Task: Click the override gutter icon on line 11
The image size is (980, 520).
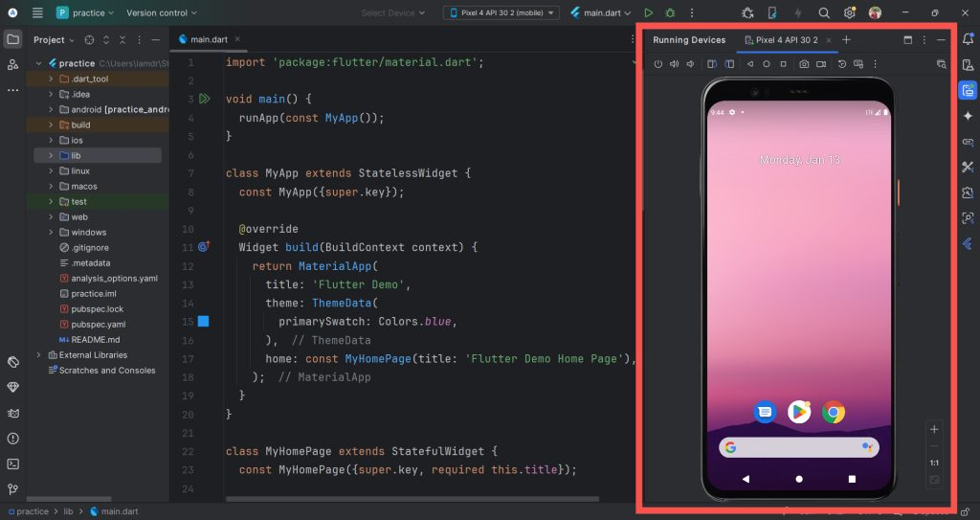Action: pos(204,247)
